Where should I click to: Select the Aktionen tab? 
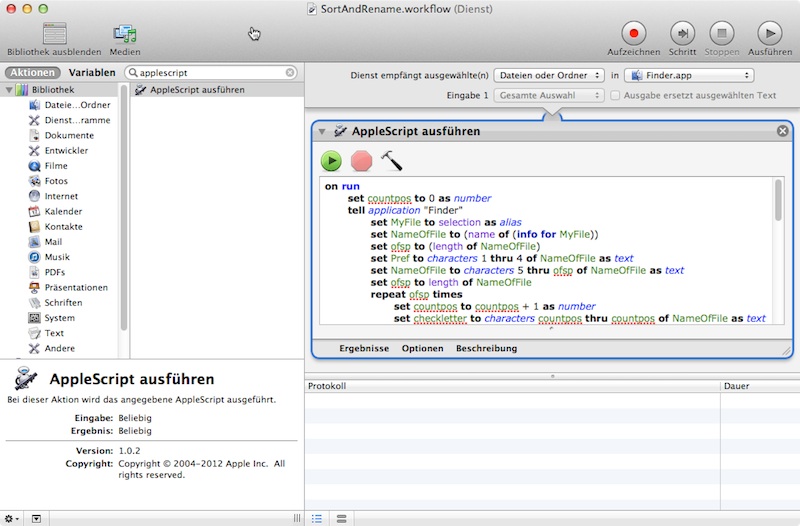[32, 73]
